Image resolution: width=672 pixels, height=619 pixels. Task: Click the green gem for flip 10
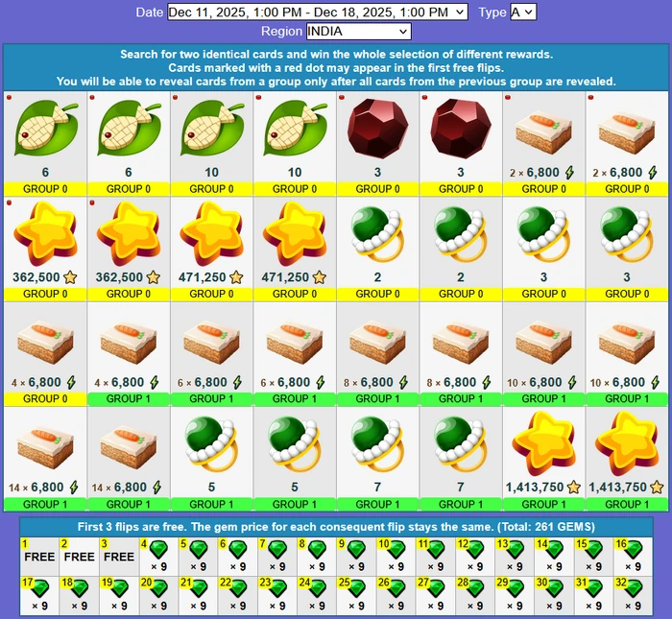(x=396, y=550)
